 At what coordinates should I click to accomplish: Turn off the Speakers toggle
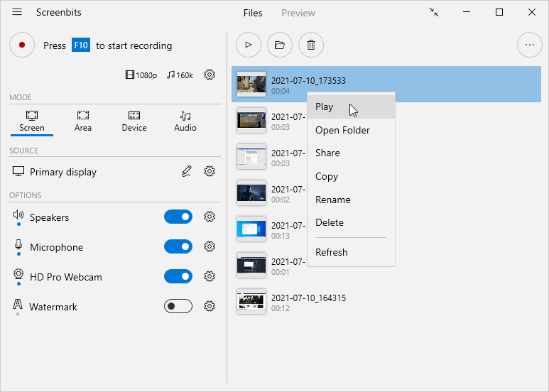[x=178, y=217]
